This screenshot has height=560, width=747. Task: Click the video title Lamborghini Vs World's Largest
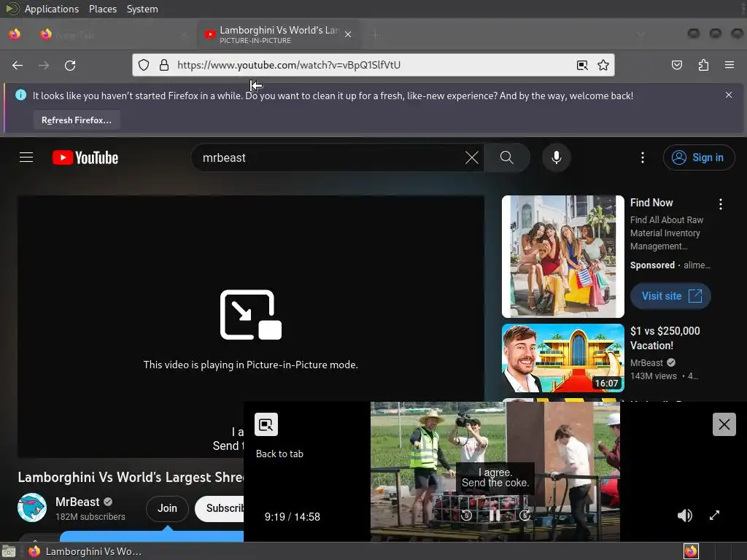point(131,477)
